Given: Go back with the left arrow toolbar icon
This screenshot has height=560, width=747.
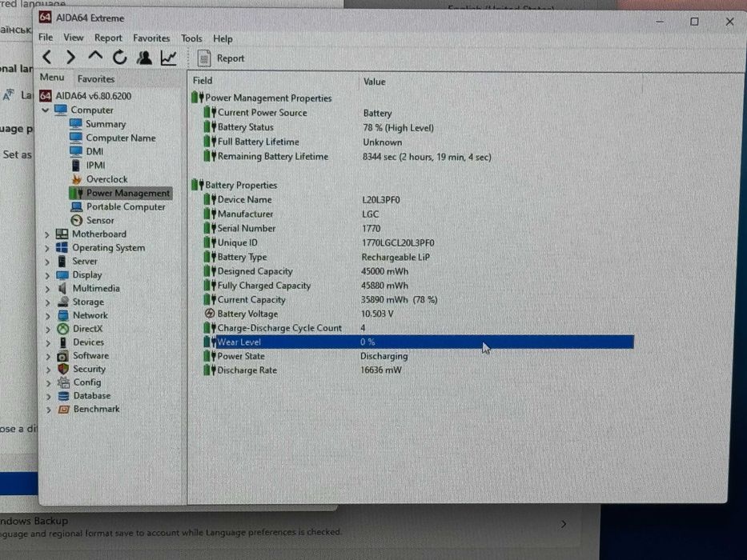Looking at the screenshot, I should click(x=46, y=58).
